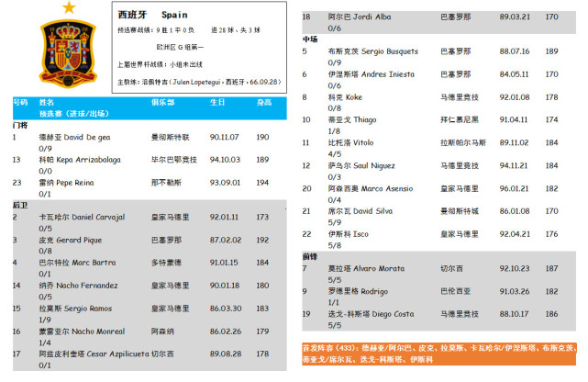
Task: Select player name Jordi Alba
Action: pyautogui.click(x=372, y=17)
